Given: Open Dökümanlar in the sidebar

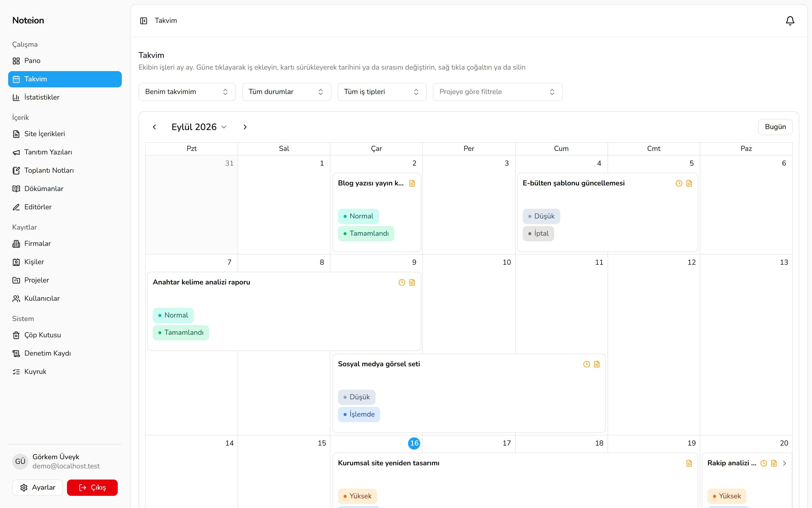Looking at the screenshot, I should point(65,189).
